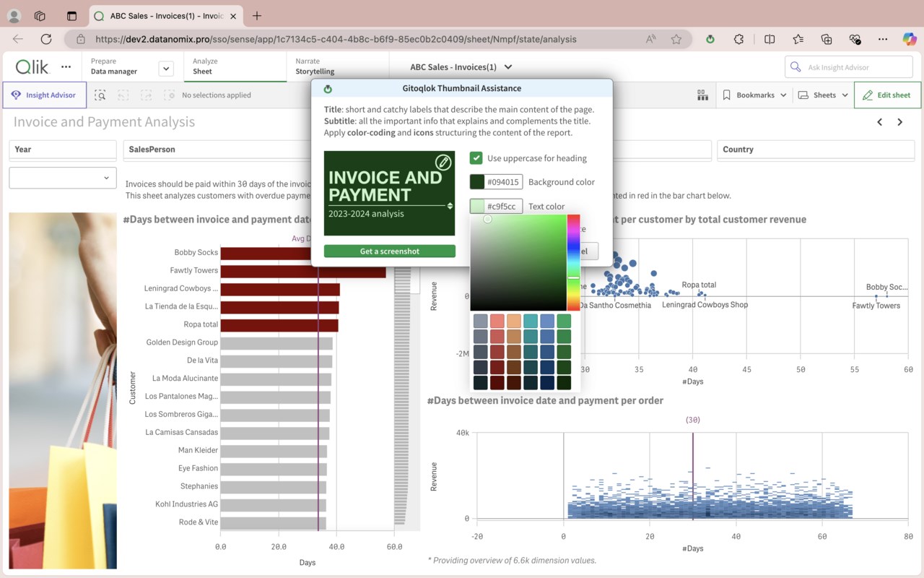The width and height of the screenshot is (924, 578).
Task: Click the Text color swatch
Action: point(477,207)
